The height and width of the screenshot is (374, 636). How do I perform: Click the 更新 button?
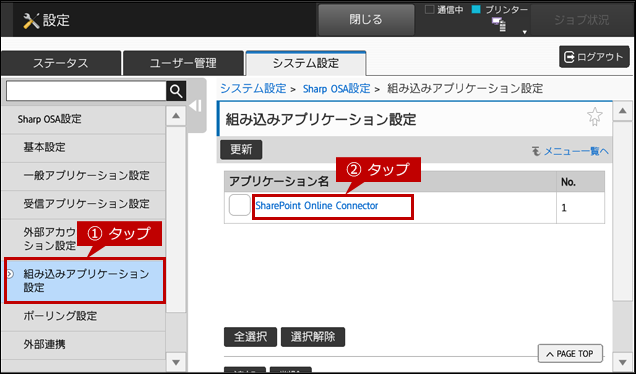(x=241, y=150)
